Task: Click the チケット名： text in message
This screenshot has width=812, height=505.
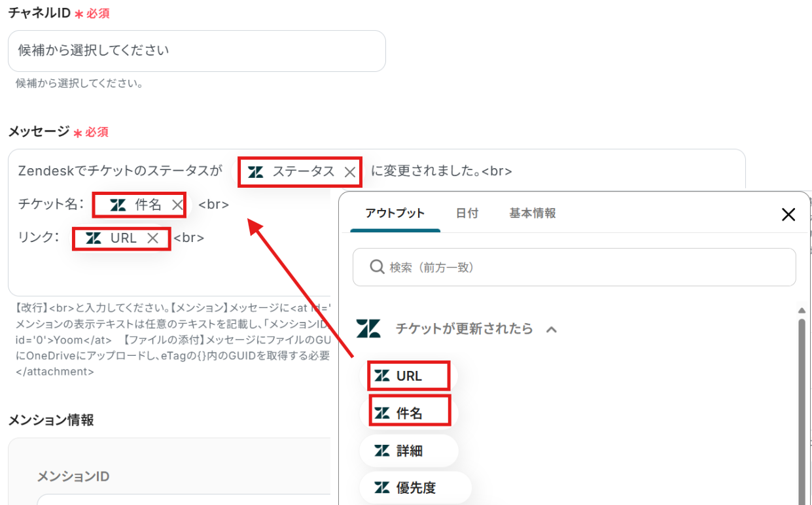Action: point(52,204)
